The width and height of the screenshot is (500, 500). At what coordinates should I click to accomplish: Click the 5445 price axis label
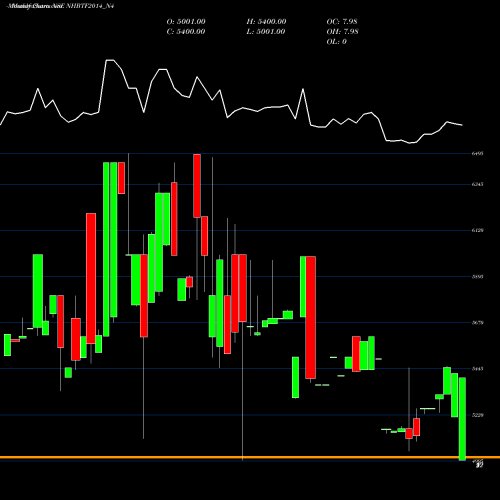(x=477, y=369)
